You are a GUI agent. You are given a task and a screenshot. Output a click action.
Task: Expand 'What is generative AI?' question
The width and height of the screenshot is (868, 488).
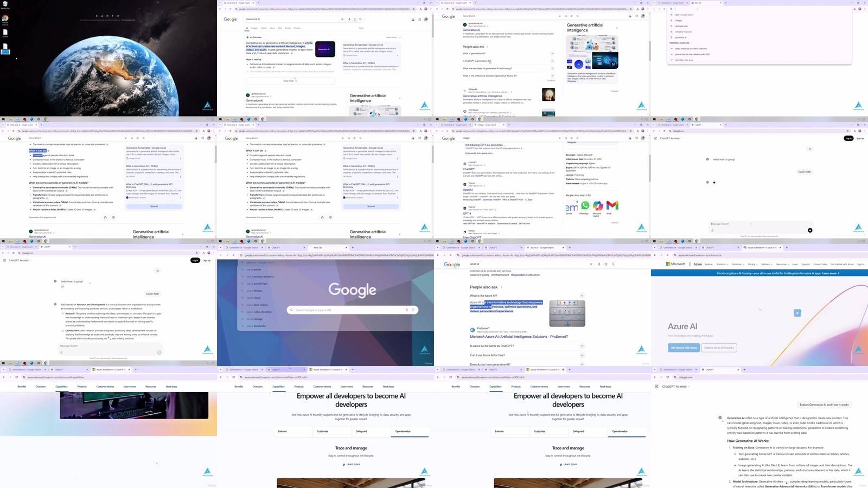(x=552, y=53)
